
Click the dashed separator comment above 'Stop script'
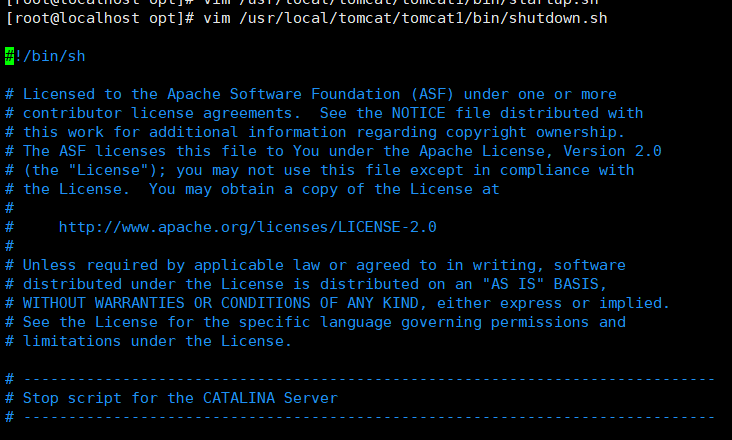point(360,379)
